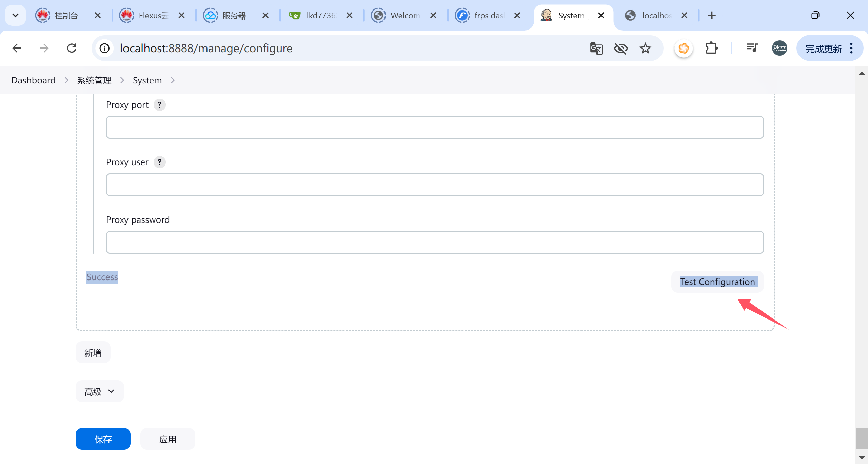Reload the page with refresh icon
Image resolution: width=868 pixels, height=464 pixels.
click(72, 48)
